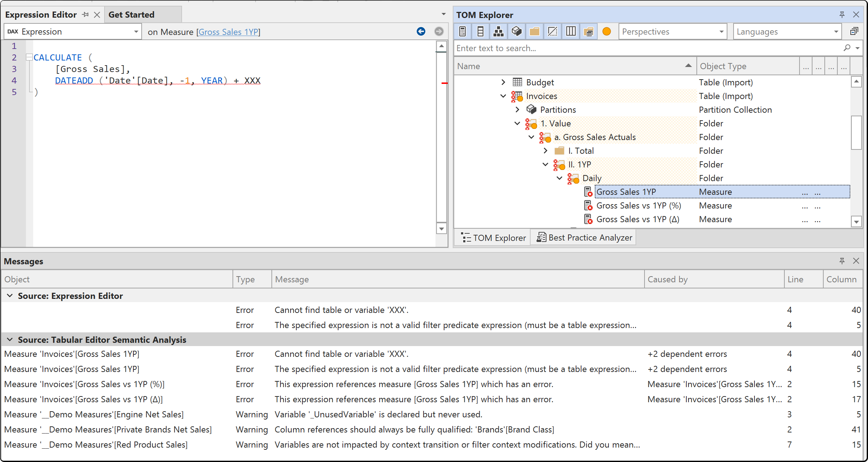Click the collapse all nodes icon
This screenshot has height=462, width=868.
coord(854,32)
